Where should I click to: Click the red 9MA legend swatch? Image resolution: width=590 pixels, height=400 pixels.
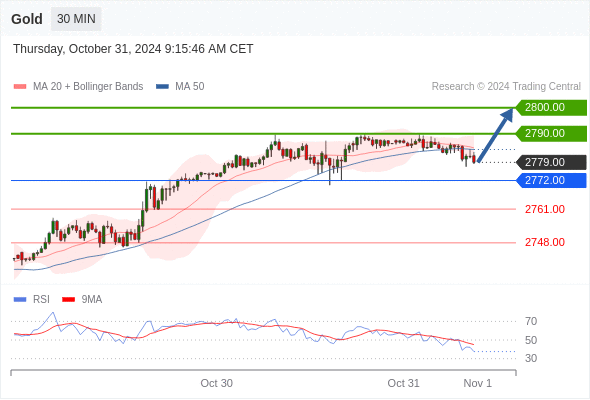click(x=68, y=300)
